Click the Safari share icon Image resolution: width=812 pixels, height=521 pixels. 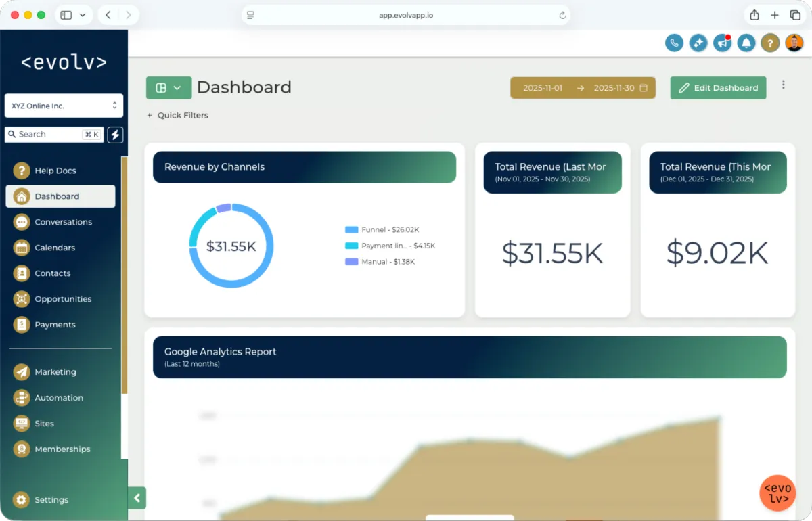coord(754,15)
